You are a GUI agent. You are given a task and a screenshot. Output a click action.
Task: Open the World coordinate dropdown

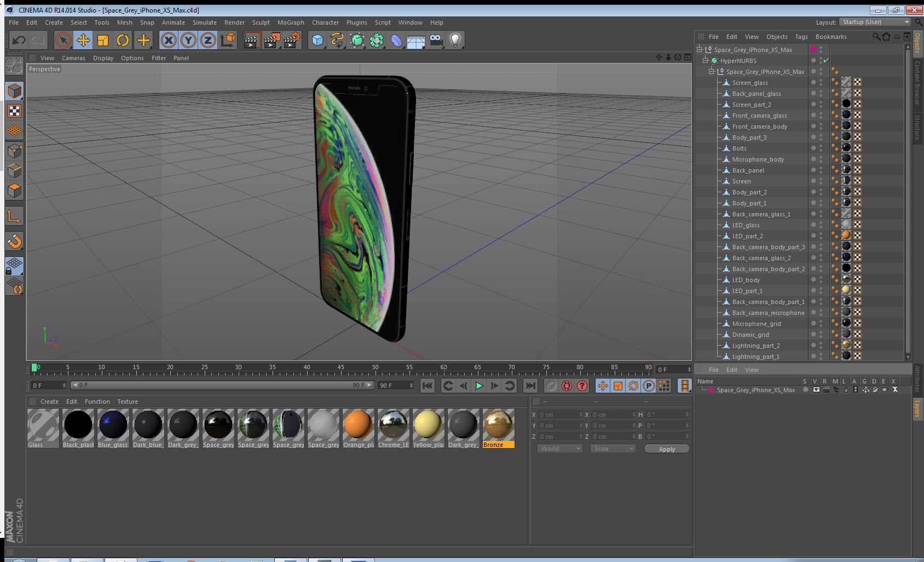tap(560, 449)
